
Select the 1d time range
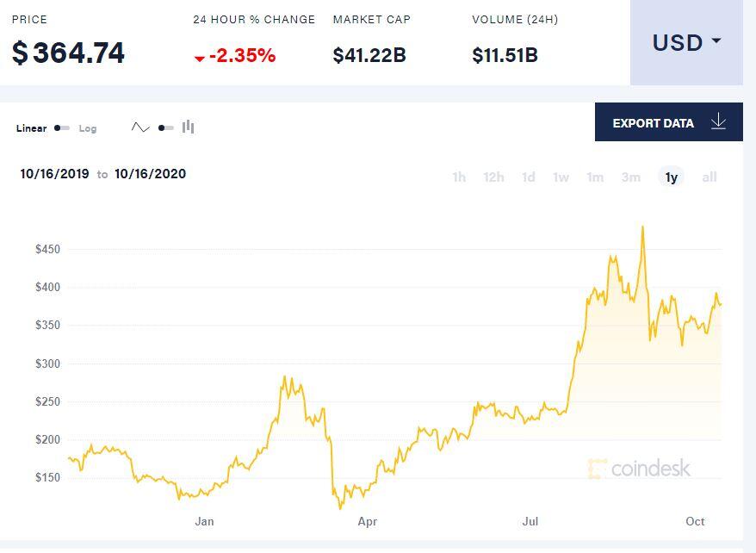529,177
